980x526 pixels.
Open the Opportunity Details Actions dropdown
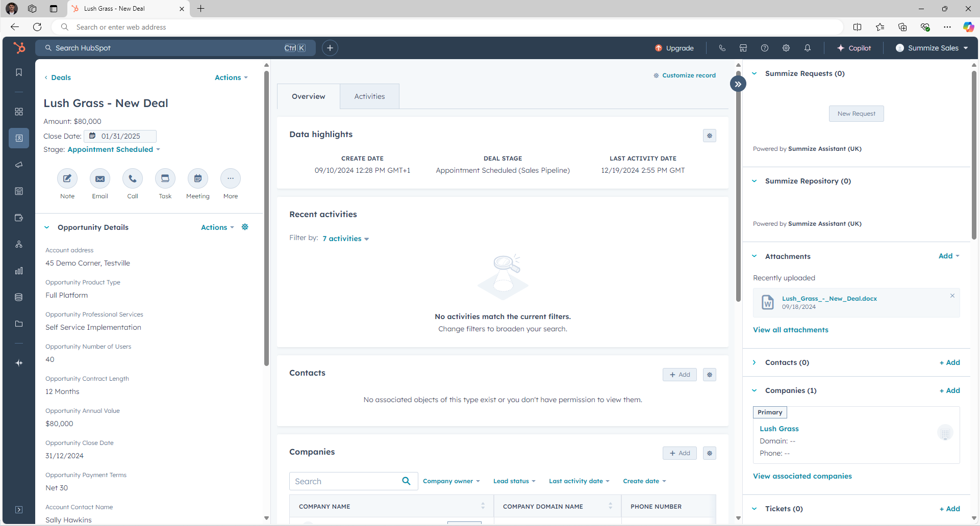(217, 227)
